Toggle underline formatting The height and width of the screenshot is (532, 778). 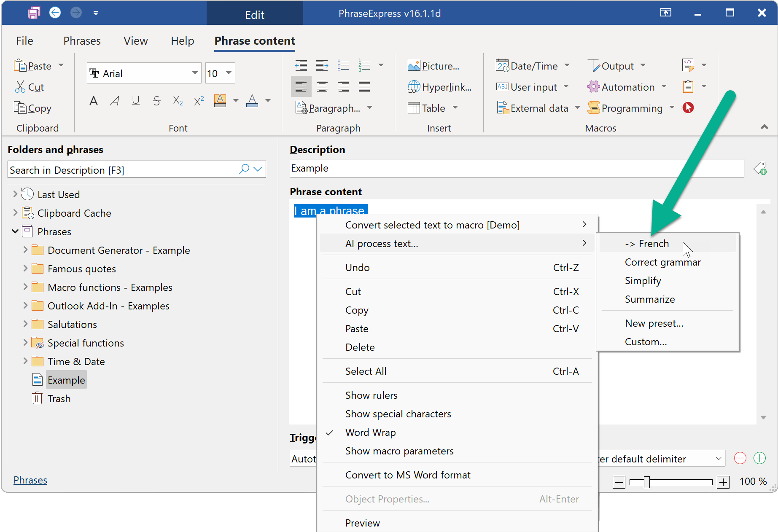tap(135, 101)
